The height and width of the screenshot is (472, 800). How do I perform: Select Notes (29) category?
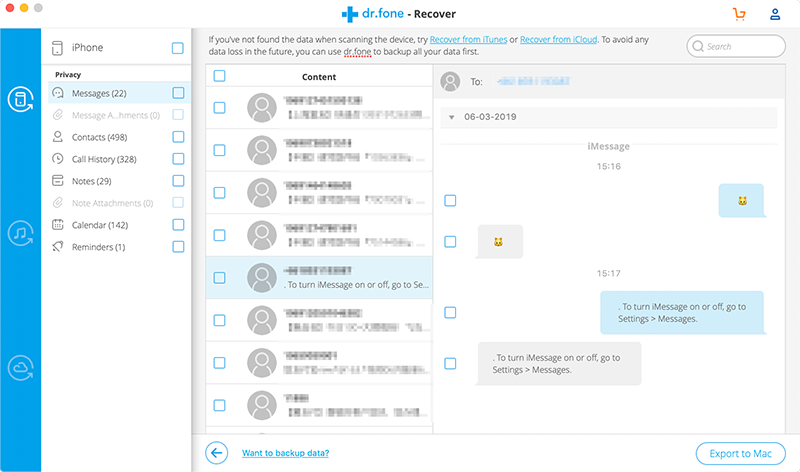pos(119,181)
